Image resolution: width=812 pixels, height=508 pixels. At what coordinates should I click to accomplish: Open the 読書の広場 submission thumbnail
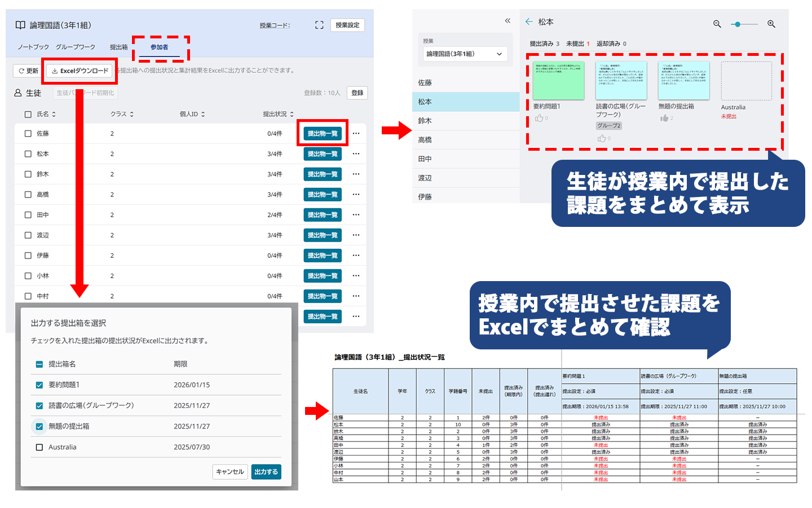click(621, 81)
